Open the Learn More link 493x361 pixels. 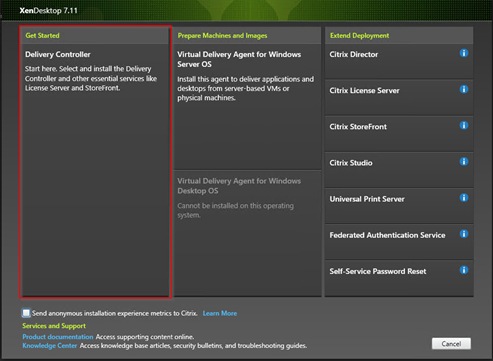[x=220, y=313]
